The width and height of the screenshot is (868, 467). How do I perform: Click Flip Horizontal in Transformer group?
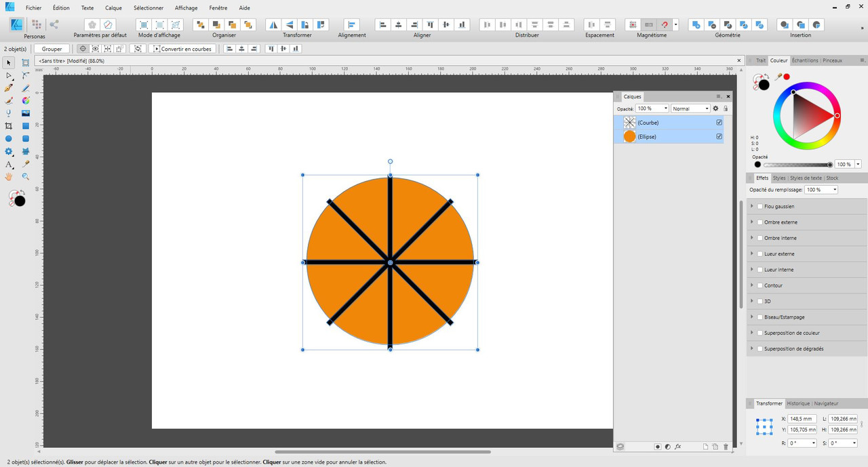273,24
